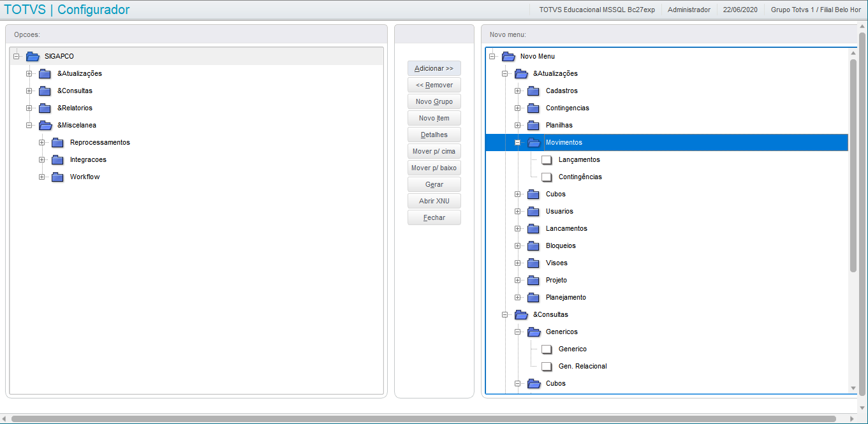This screenshot has width=868, height=424.
Task: Click the date 22/06/2020 in header
Action: [x=740, y=10]
